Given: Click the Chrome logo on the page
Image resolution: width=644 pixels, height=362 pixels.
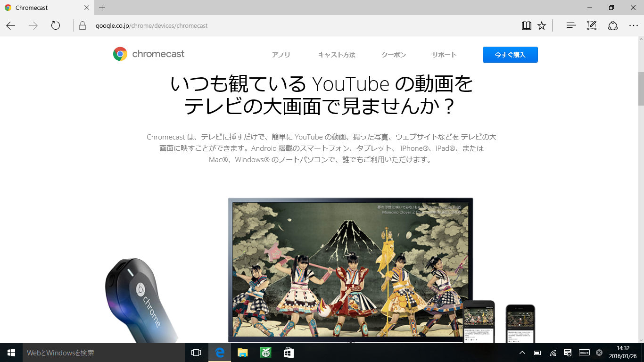Looking at the screenshot, I should [120, 54].
